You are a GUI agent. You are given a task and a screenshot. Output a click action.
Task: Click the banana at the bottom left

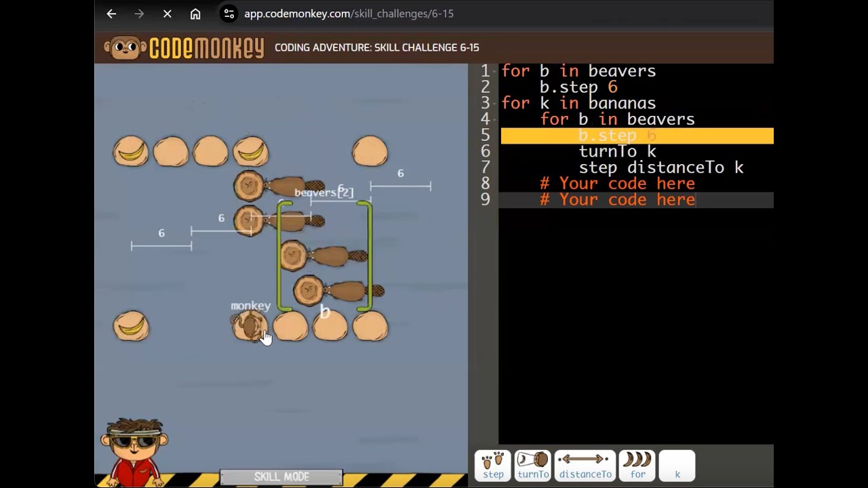tap(131, 327)
